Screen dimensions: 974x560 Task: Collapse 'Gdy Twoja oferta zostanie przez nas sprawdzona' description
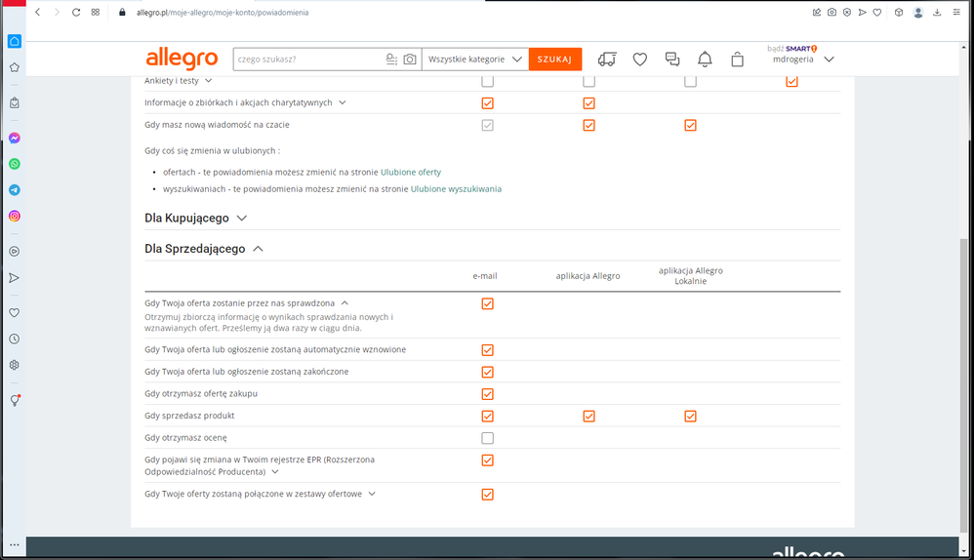pos(345,303)
